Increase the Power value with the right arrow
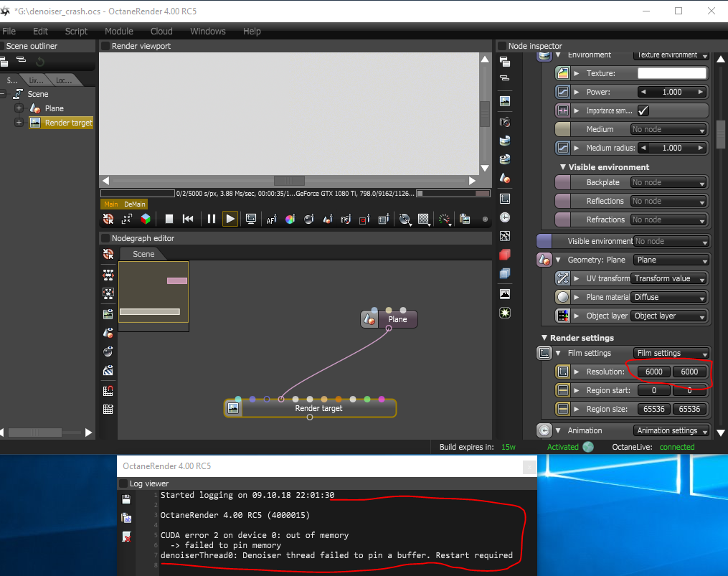Screen dimensions: 728x576 point(701,92)
